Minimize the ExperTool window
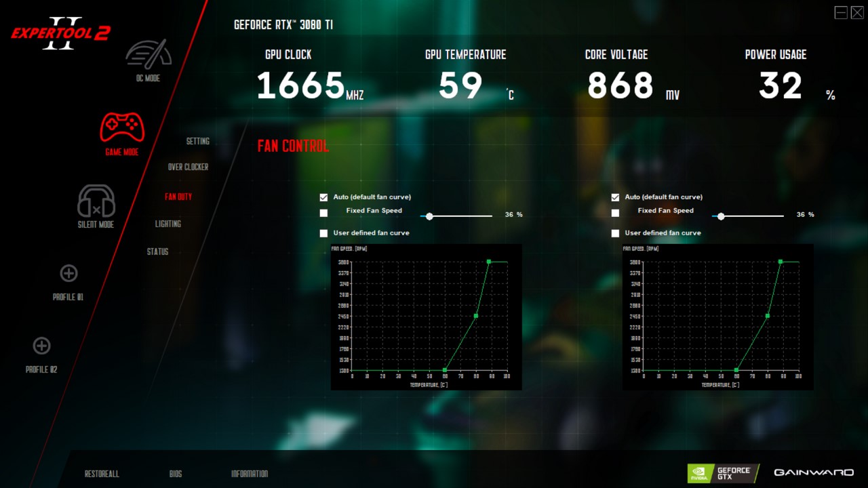This screenshot has height=488, width=868. [x=841, y=12]
